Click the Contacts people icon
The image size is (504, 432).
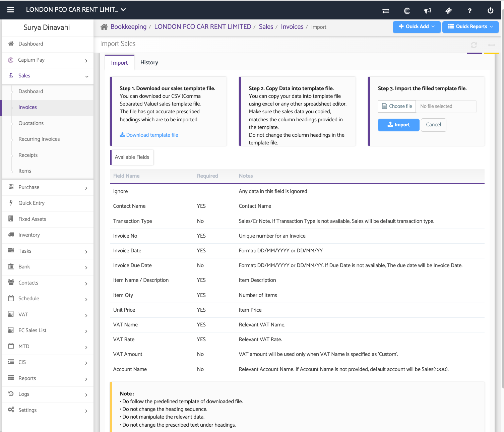click(x=11, y=282)
